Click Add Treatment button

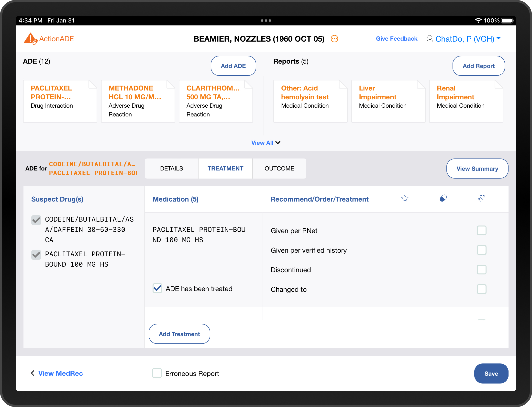click(x=179, y=334)
